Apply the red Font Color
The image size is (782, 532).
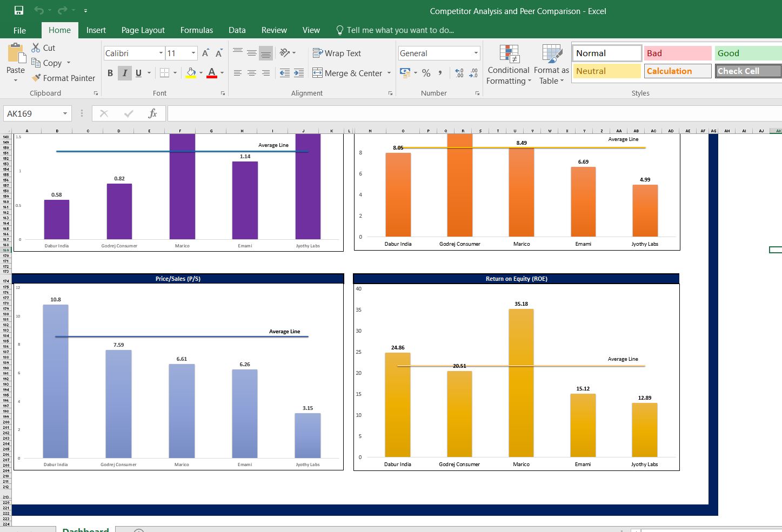212,73
